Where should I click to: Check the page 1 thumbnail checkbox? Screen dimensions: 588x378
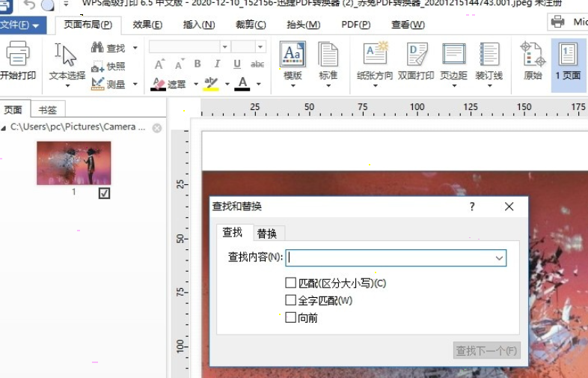(104, 193)
